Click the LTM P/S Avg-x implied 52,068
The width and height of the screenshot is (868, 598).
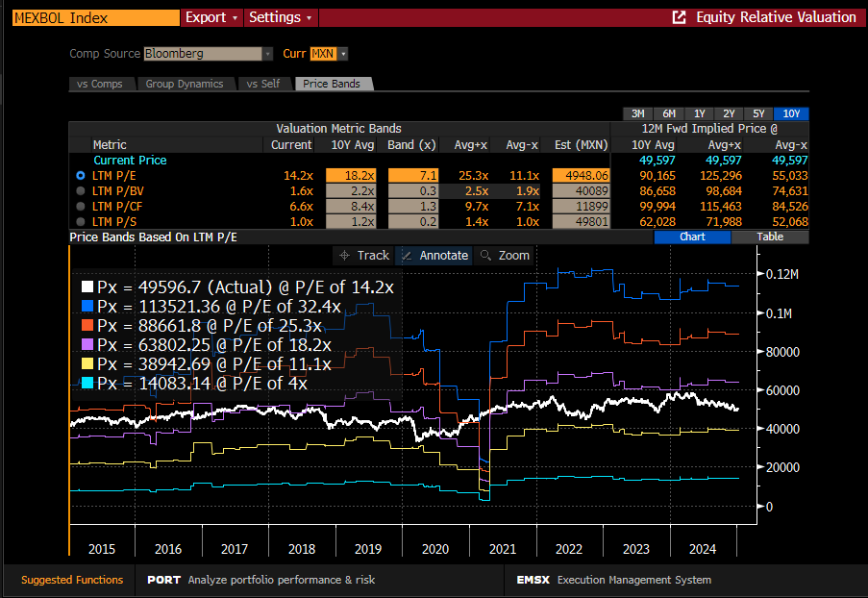pos(789,222)
